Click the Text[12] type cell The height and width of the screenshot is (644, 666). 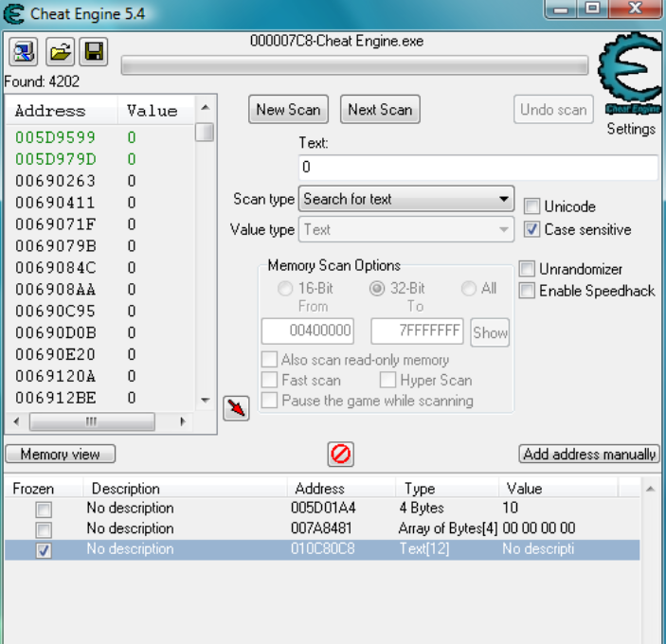coord(424,549)
